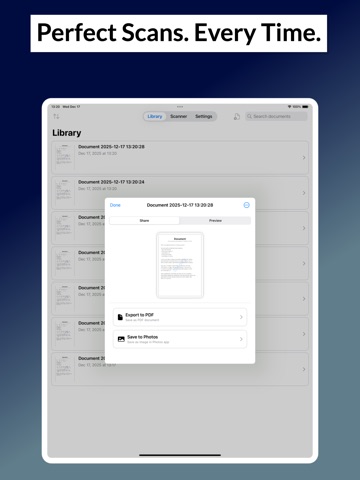360x480 pixels.
Task: Tap chevron on Document 2025-12-17 13:20:28 row
Action: pos(304,157)
